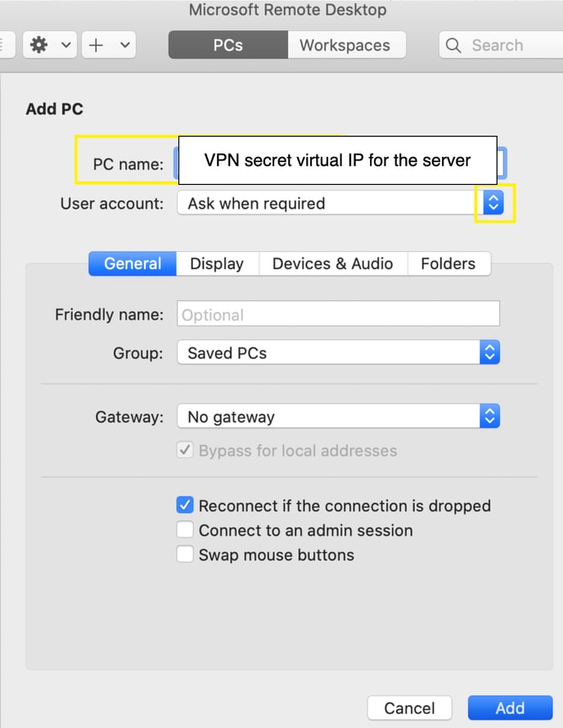
Task: Switch to the Workspaces tab
Action: click(345, 45)
